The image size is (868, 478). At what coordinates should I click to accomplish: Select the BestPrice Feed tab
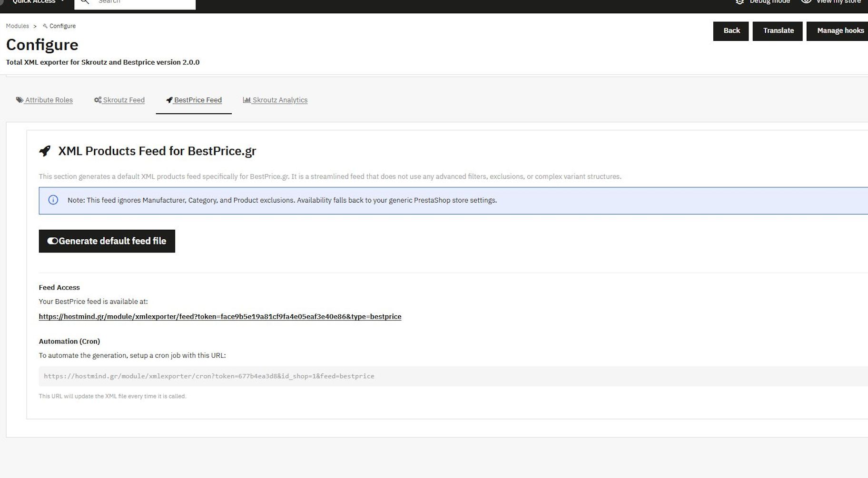194,100
